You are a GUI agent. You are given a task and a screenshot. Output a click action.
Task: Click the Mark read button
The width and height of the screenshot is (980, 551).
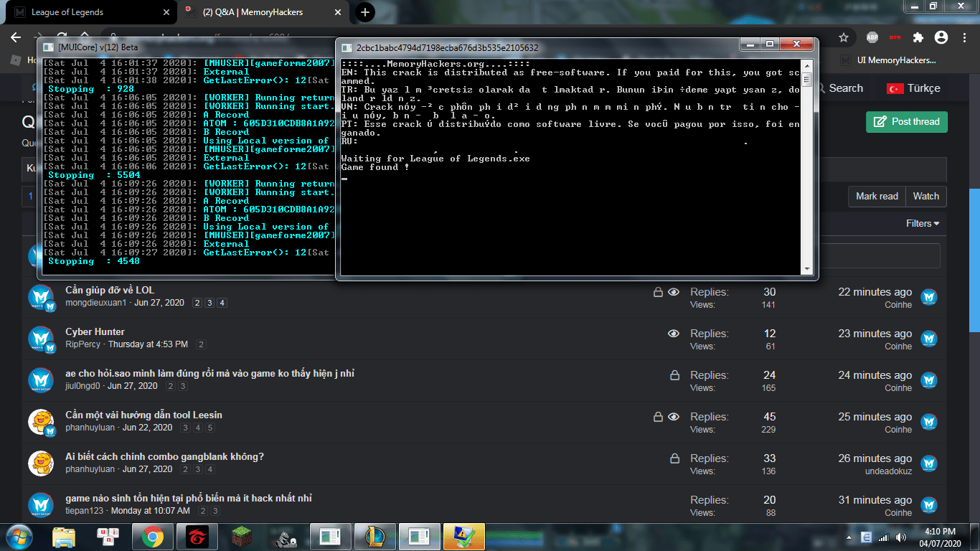pyautogui.click(x=877, y=197)
